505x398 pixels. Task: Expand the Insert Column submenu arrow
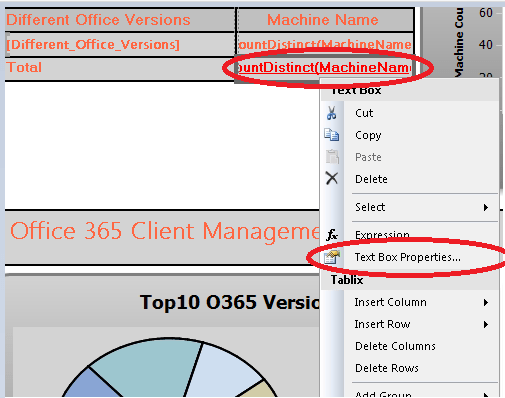(x=486, y=302)
